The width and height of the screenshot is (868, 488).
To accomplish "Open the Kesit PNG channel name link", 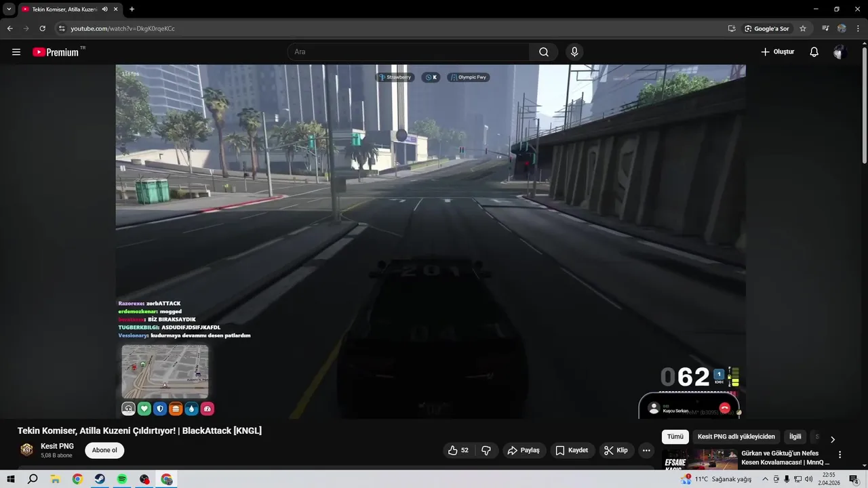I will (57, 446).
